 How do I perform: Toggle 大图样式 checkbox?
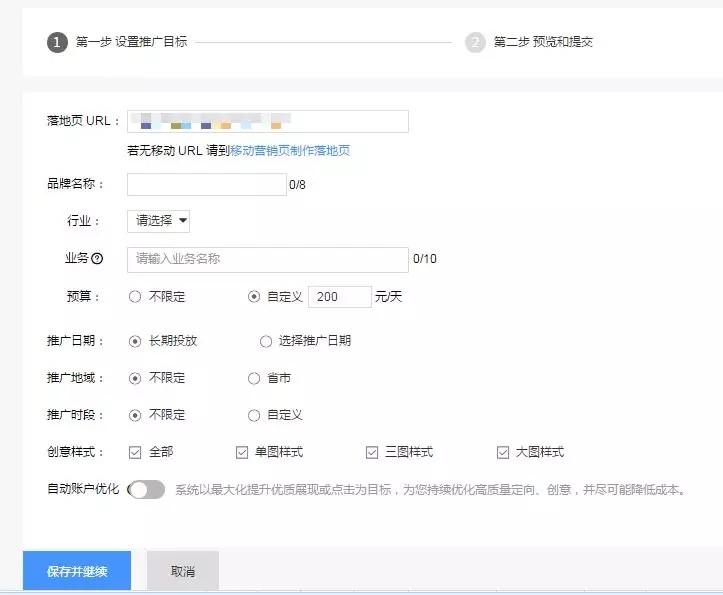coord(503,452)
